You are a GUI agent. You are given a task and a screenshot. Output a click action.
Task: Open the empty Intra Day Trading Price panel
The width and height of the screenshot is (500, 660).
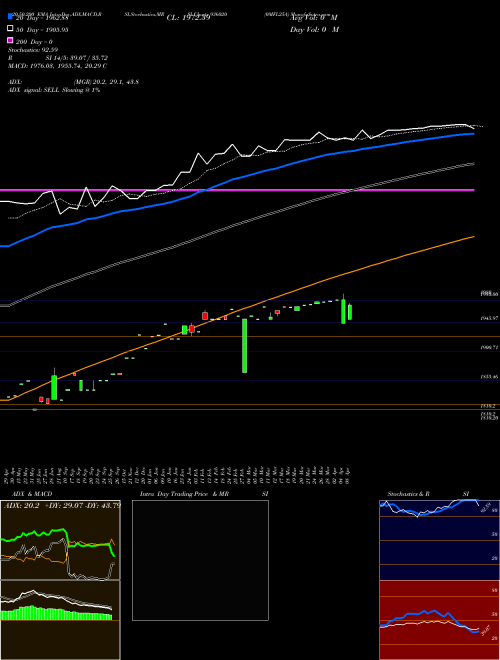click(x=200, y=560)
